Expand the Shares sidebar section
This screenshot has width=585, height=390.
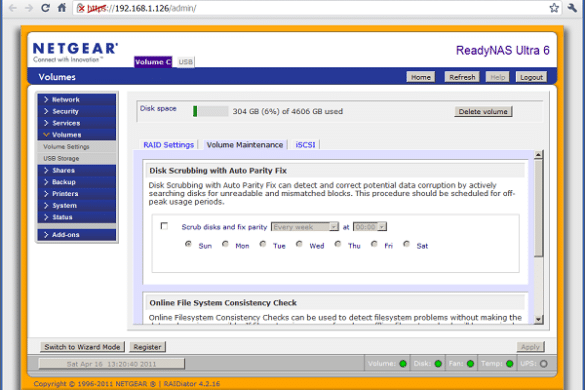point(77,170)
